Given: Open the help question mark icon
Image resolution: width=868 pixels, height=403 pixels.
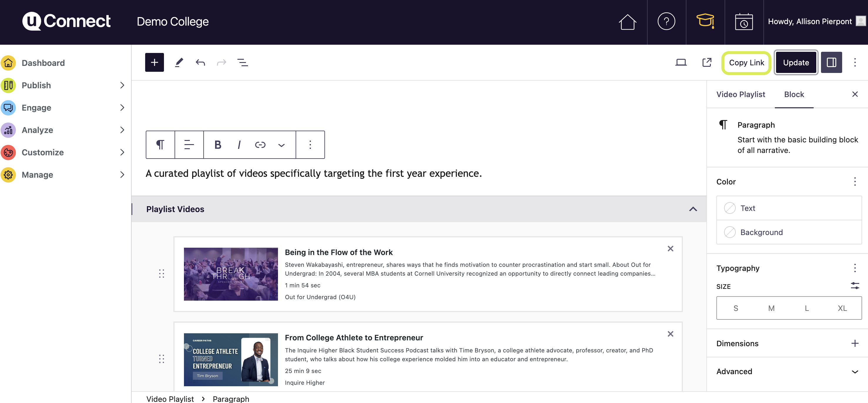Looking at the screenshot, I should 666,21.
